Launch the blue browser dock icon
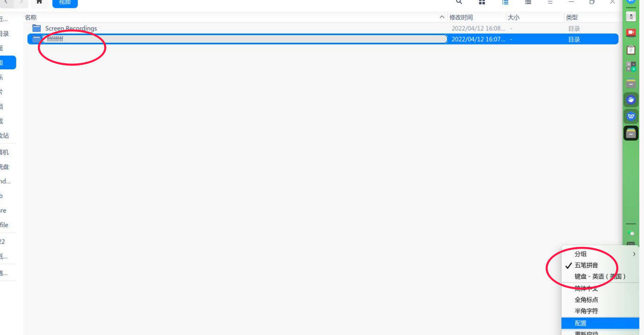 [x=631, y=100]
